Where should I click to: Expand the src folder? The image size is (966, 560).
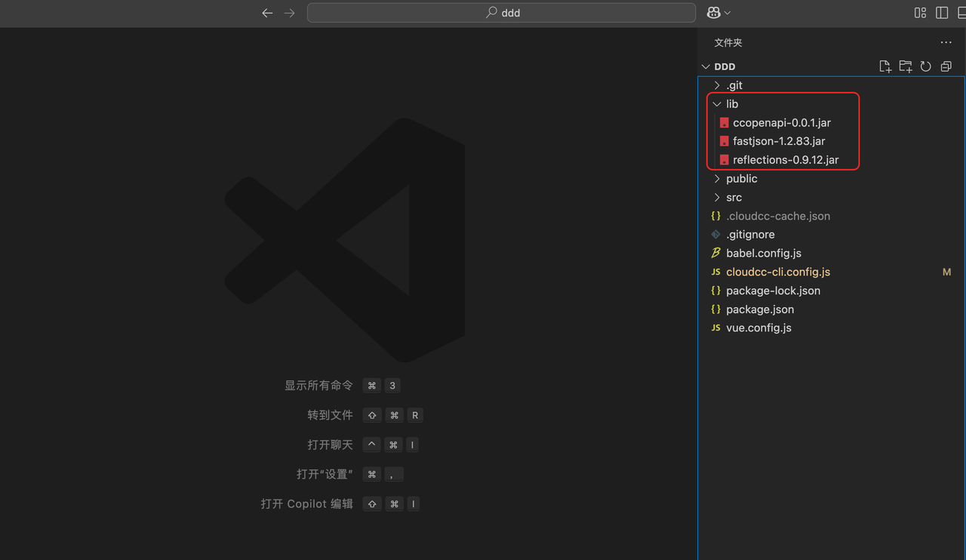pos(734,198)
